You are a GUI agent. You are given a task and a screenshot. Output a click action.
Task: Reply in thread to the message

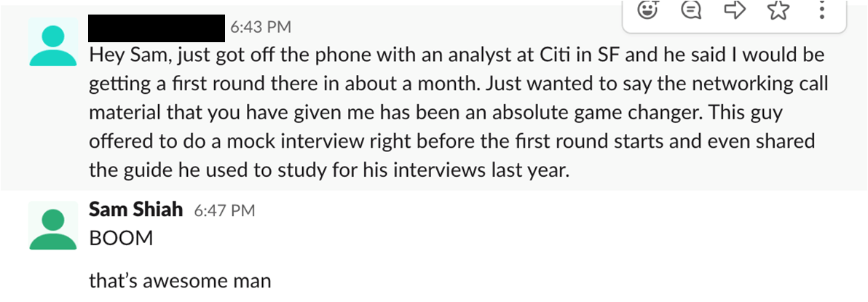pyautogui.click(x=691, y=10)
